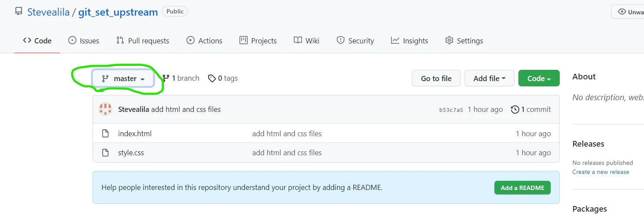Open the Wiki tab
The image size is (644, 216).
tap(306, 41)
